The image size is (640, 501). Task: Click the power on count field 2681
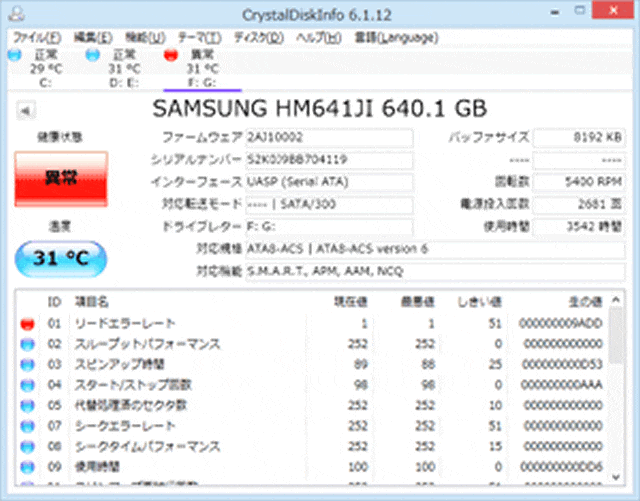(x=579, y=204)
